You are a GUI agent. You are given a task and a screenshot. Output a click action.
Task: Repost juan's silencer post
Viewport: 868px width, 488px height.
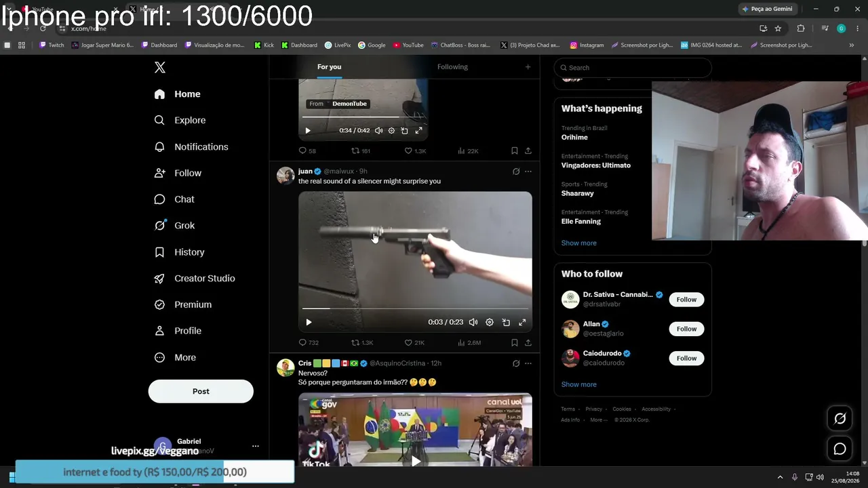coord(362,343)
